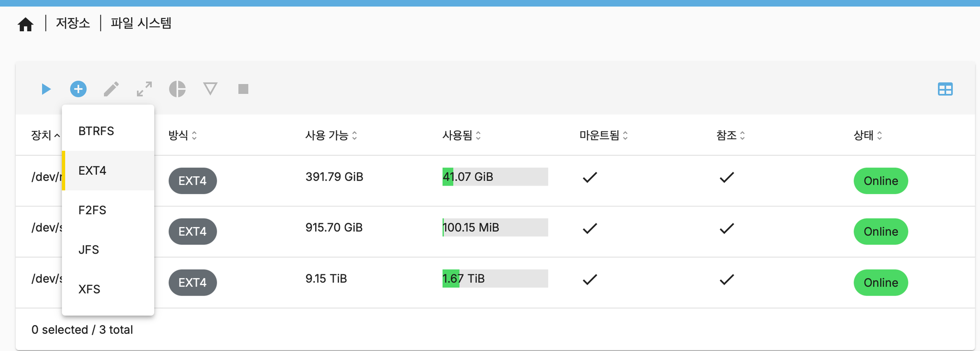Click the mount (play) toolbar icon
The image size is (980, 351).
click(x=46, y=89)
